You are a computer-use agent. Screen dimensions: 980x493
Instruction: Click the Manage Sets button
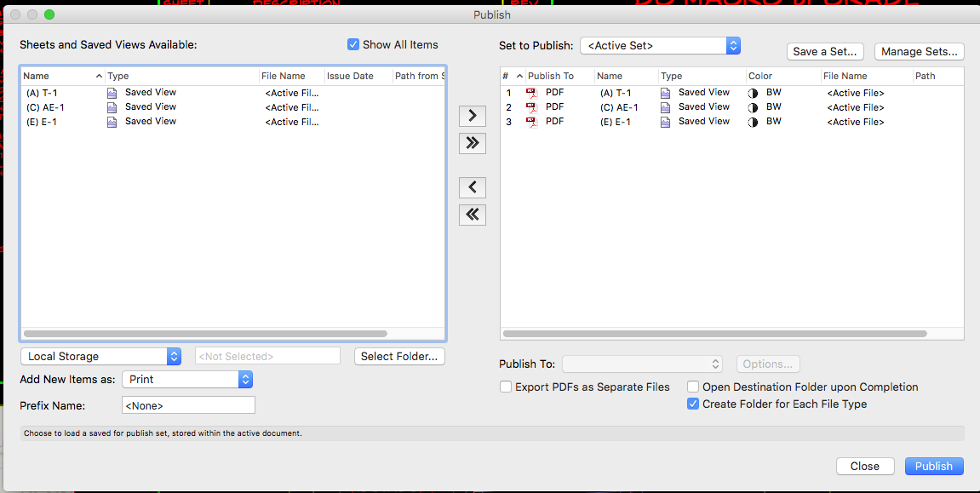pos(919,51)
